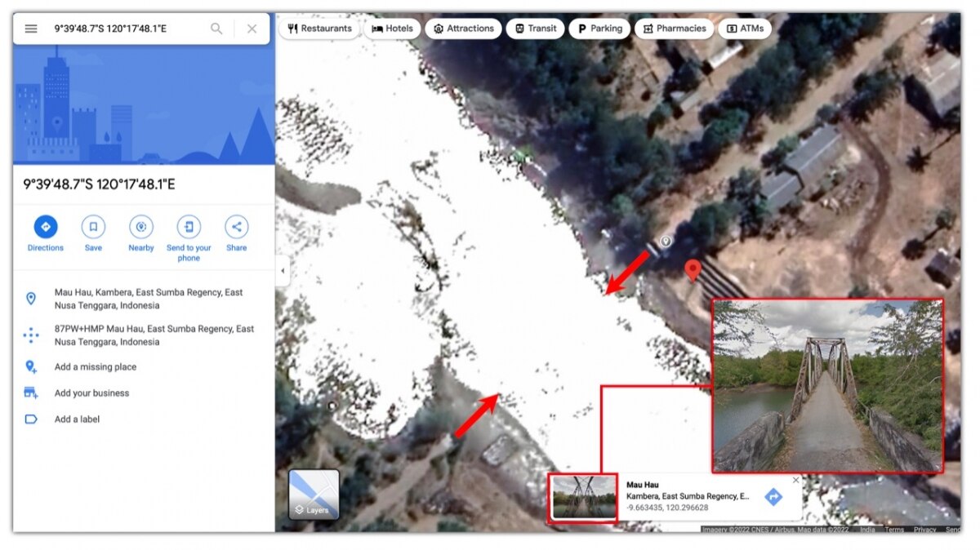Image resolution: width=980 pixels, height=550 pixels.
Task: Open the Layers map switcher
Action: [314, 495]
